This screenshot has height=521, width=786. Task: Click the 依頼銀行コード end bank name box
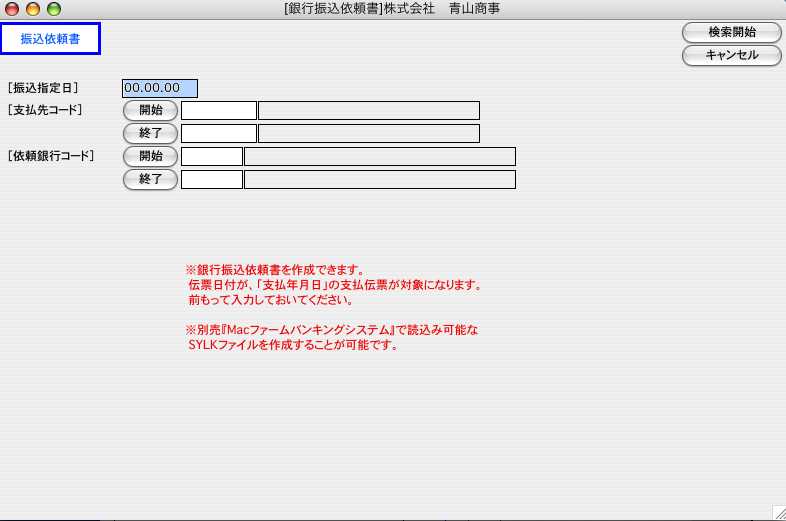click(x=380, y=179)
